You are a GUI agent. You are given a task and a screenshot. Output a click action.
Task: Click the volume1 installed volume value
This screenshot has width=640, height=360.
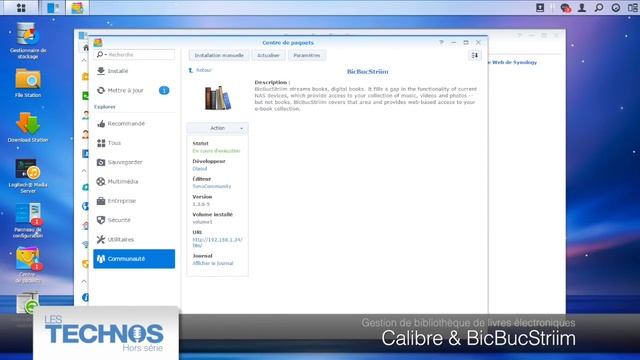click(x=202, y=222)
